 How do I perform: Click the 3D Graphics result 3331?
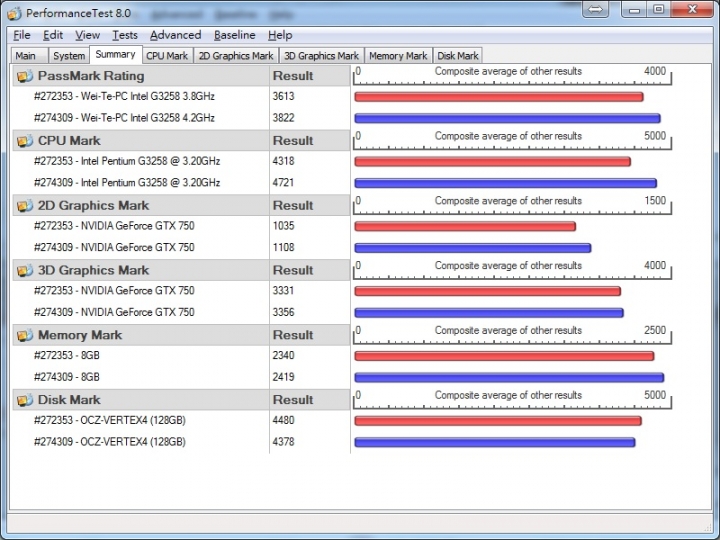click(x=283, y=291)
